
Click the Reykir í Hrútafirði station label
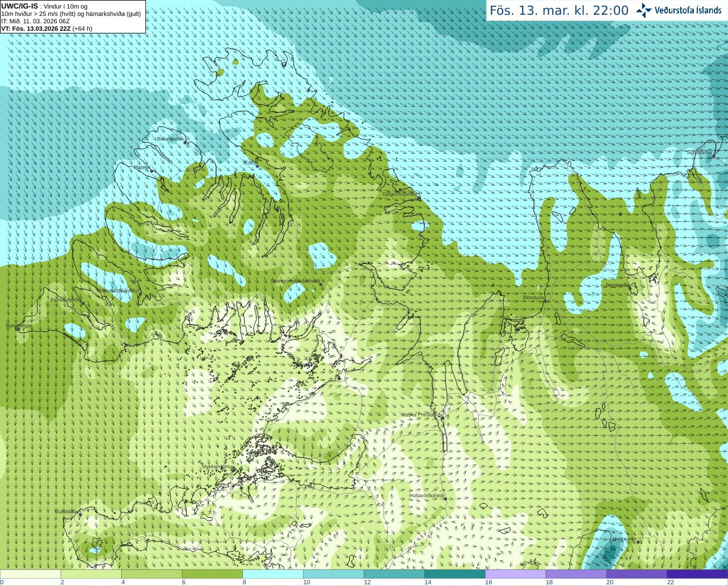pyautogui.click(x=421, y=415)
